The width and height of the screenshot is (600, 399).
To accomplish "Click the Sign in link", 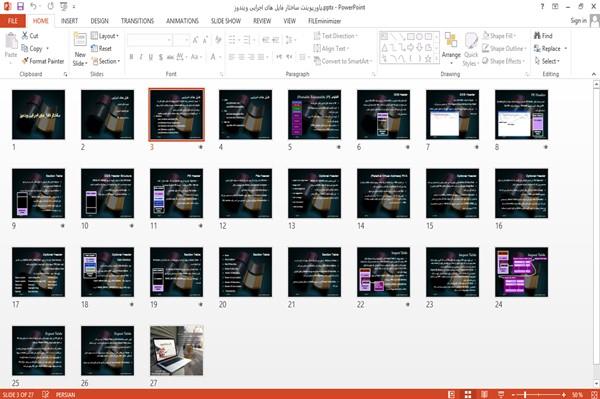I will 578,21.
